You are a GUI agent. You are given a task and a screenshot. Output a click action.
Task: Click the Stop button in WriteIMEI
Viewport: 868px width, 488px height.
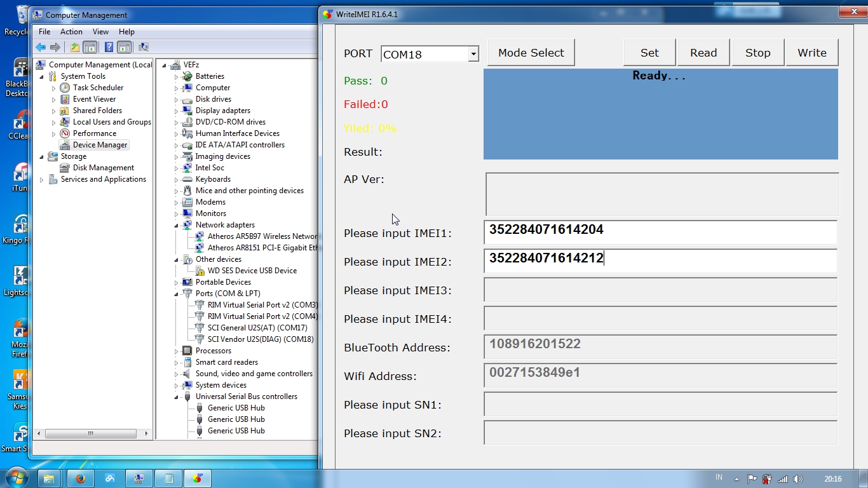click(x=757, y=53)
